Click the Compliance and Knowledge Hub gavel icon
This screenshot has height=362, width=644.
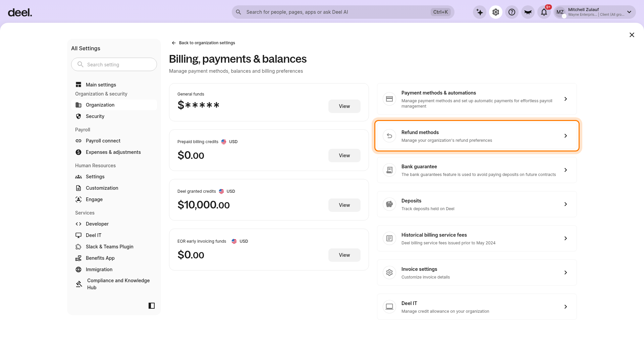(x=79, y=284)
